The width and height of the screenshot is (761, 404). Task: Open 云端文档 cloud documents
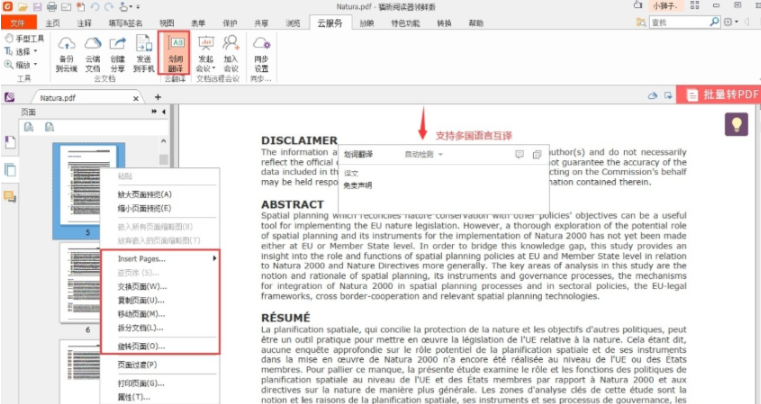tap(93, 53)
